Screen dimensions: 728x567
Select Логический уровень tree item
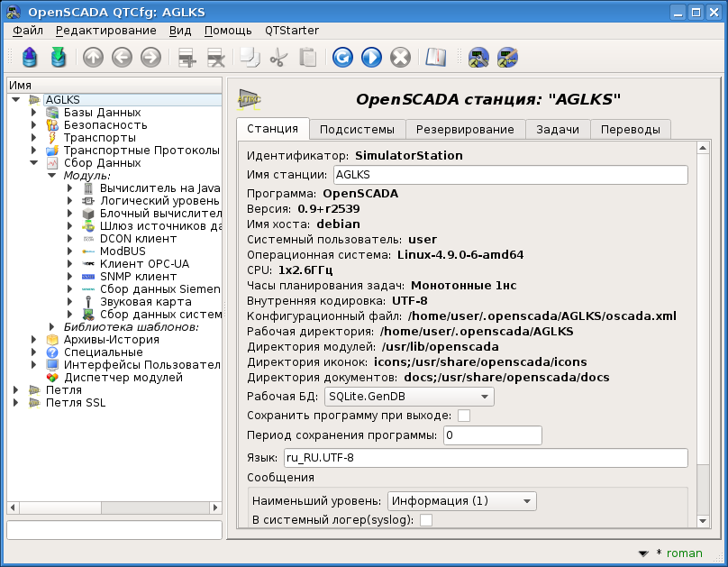click(159, 201)
